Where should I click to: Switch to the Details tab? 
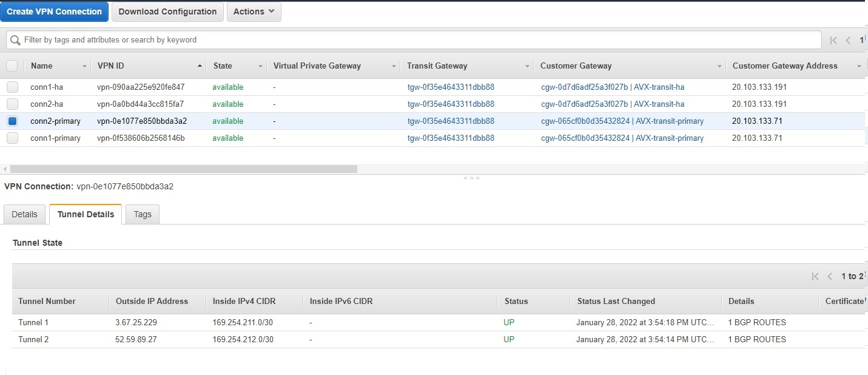[24, 214]
